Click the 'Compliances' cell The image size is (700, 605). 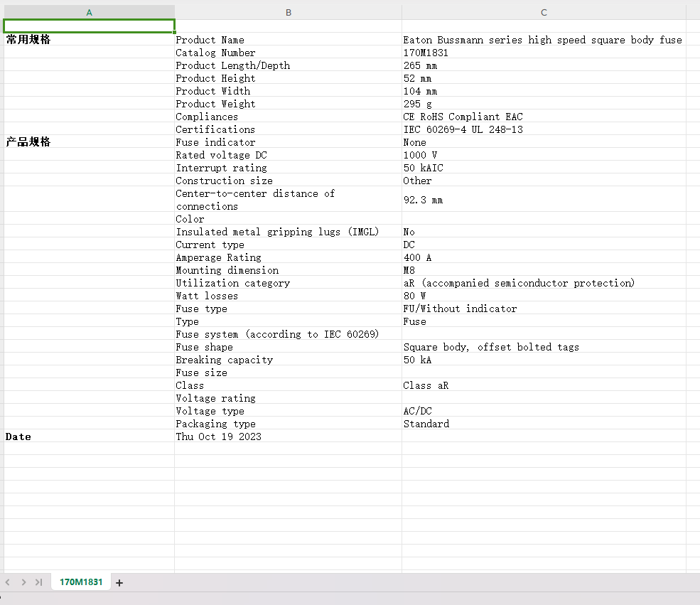tap(289, 117)
